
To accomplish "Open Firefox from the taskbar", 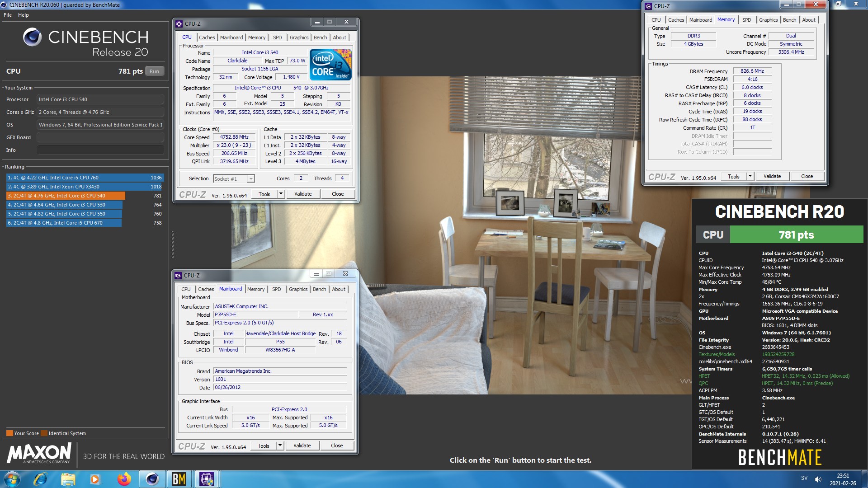I will [124, 479].
